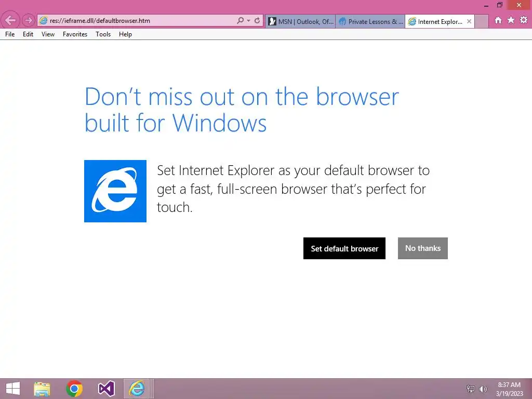The height and width of the screenshot is (399, 532).
Task: Click the heading 'Don't miss out on the browser'
Action: tap(242, 97)
